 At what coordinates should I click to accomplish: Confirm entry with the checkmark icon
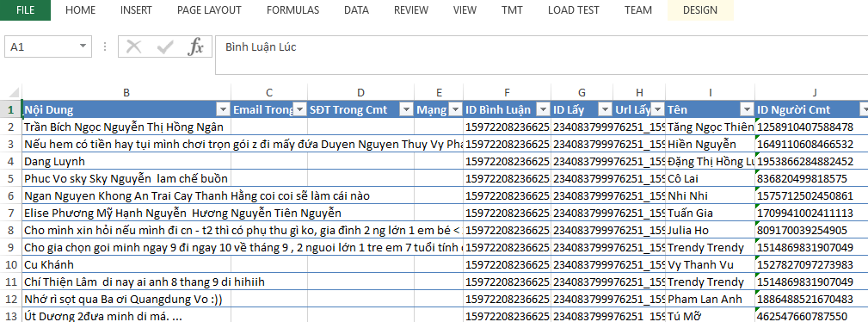tap(165, 47)
